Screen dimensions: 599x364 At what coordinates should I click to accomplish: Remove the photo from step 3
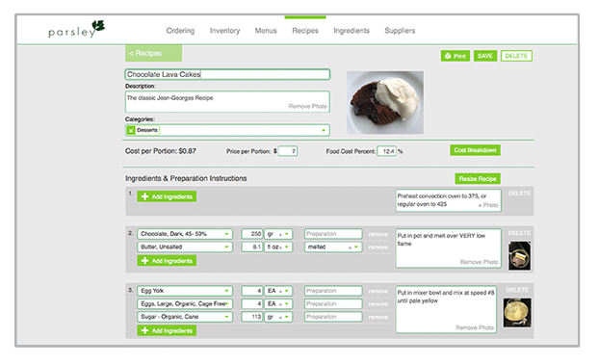click(x=475, y=327)
